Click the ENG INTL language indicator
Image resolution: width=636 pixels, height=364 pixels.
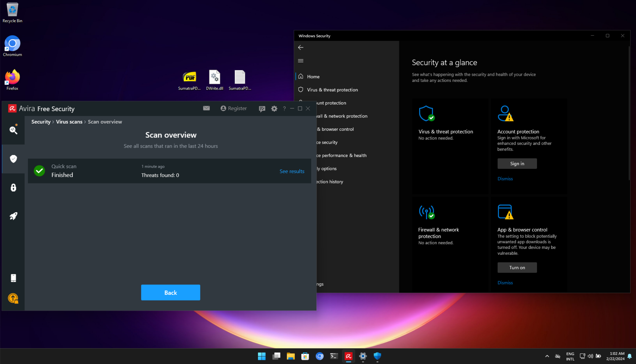[x=570, y=356]
